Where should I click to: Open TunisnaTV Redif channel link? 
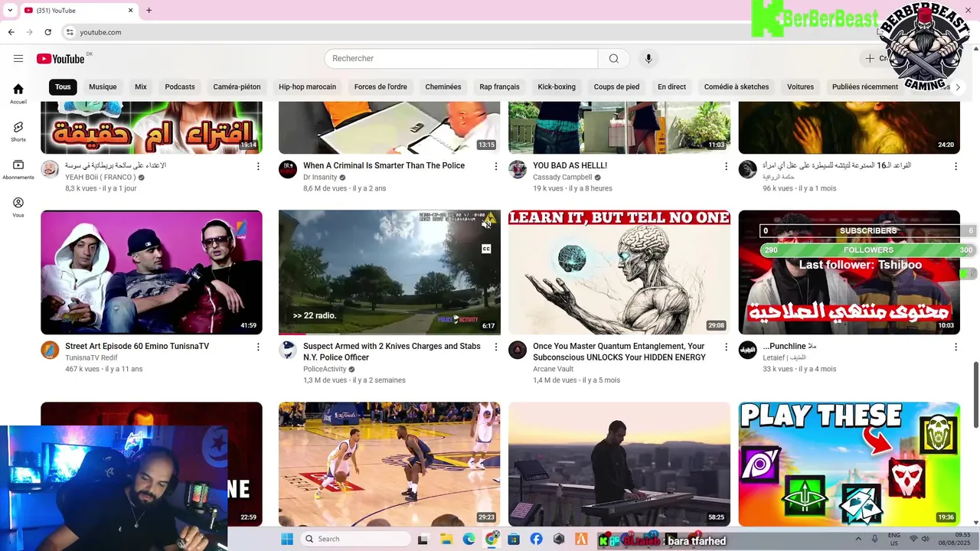tap(91, 357)
